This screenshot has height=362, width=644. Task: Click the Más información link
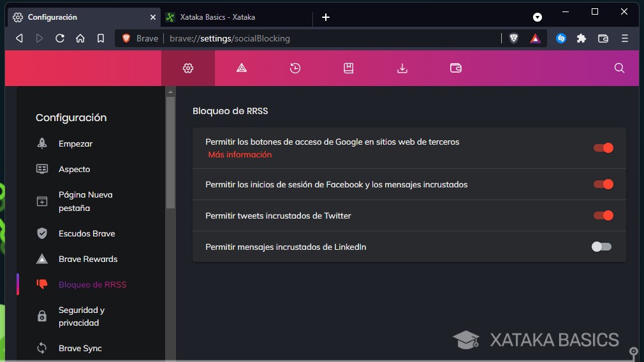click(x=240, y=155)
